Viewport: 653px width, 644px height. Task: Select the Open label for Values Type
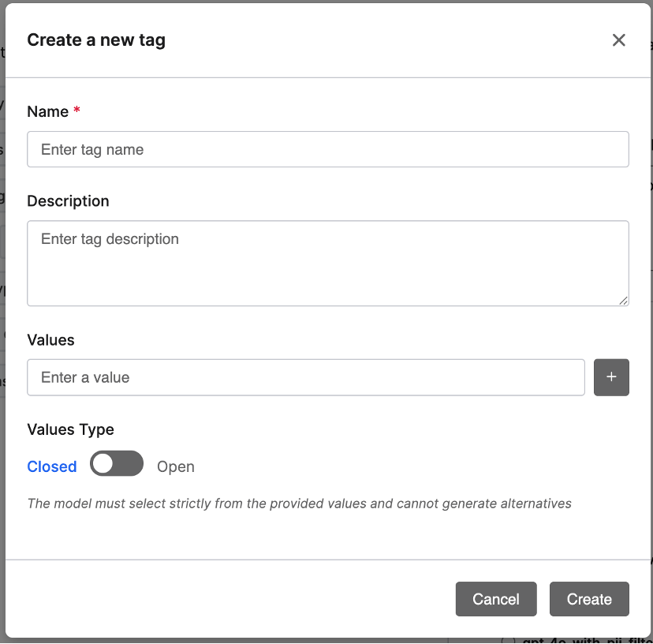coord(175,466)
